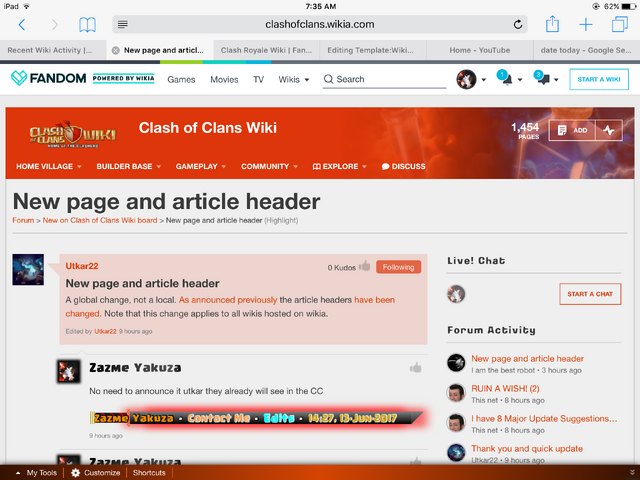Click the wiki activity pulse icon
Viewport: 640px width, 480px height.
click(x=609, y=130)
